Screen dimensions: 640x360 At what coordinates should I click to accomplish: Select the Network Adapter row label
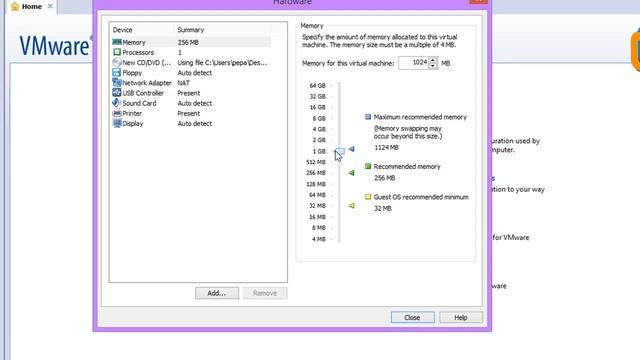tap(147, 83)
